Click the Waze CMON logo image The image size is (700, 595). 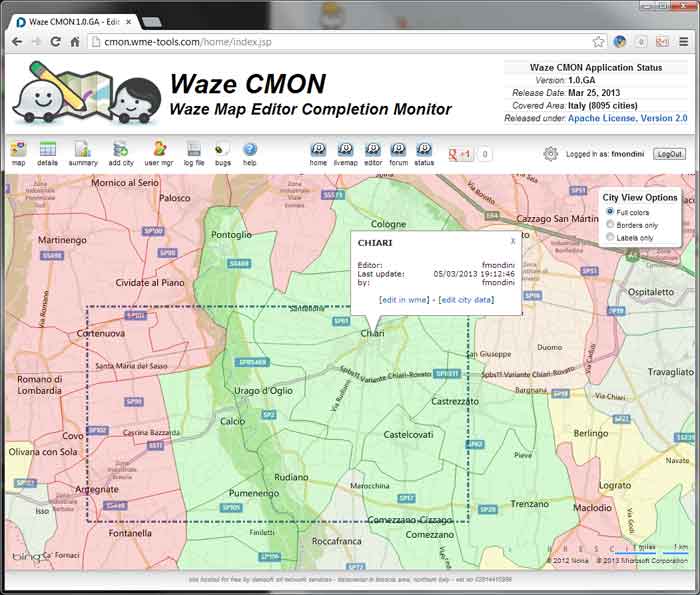click(87, 93)
